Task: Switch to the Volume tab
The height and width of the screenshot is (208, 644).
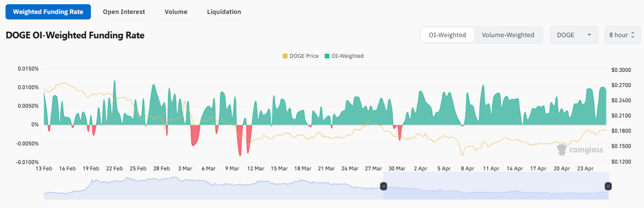Action: 176,12
